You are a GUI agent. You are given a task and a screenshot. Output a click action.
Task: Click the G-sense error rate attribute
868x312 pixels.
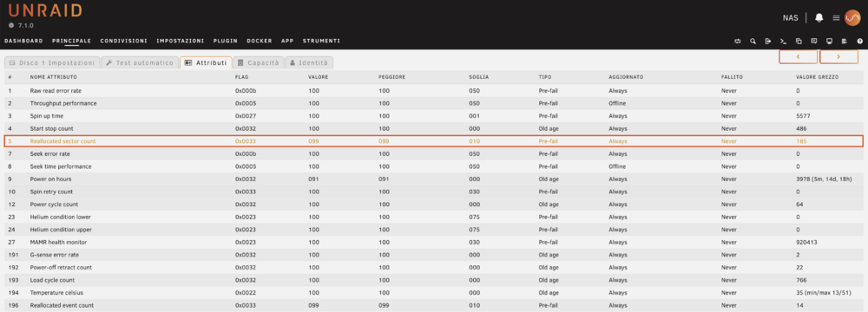(54, 255)
